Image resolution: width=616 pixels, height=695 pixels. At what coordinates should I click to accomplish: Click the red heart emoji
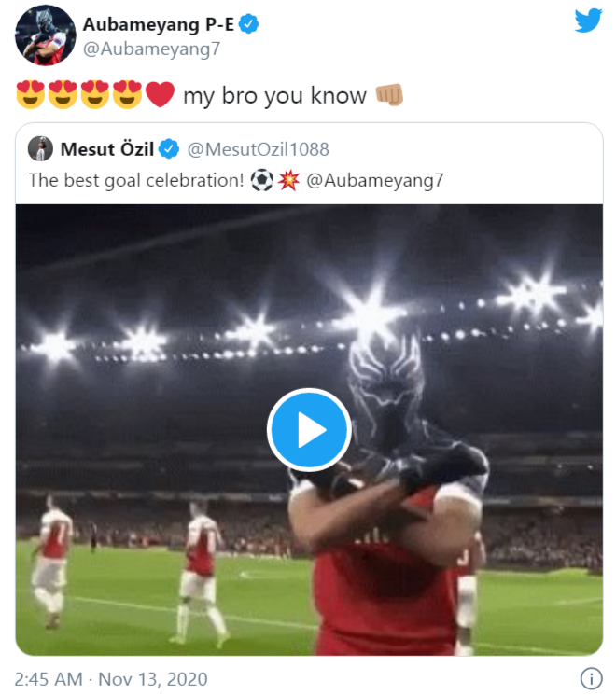(161, 95)
